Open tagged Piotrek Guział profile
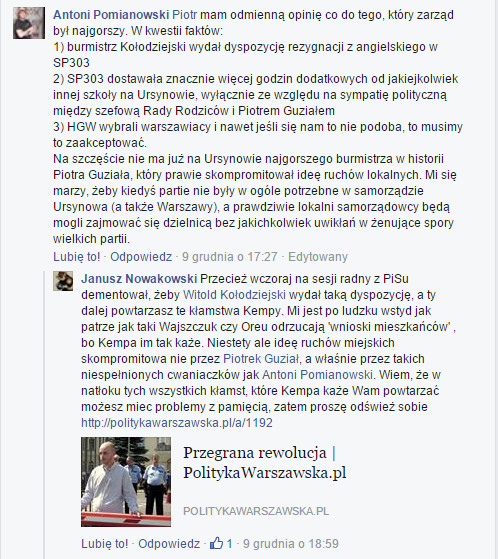The image size is (498, 559). [x=261, y=359]
